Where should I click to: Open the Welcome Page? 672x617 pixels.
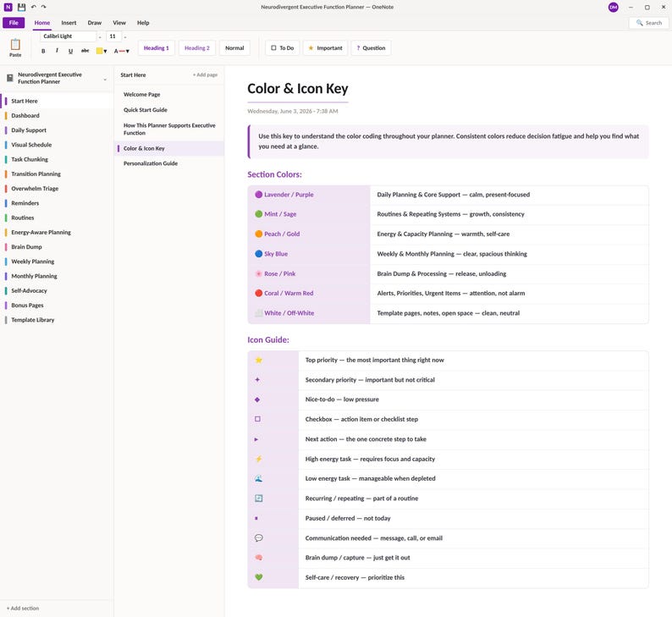pyautogui.click(x=169, y=94)
